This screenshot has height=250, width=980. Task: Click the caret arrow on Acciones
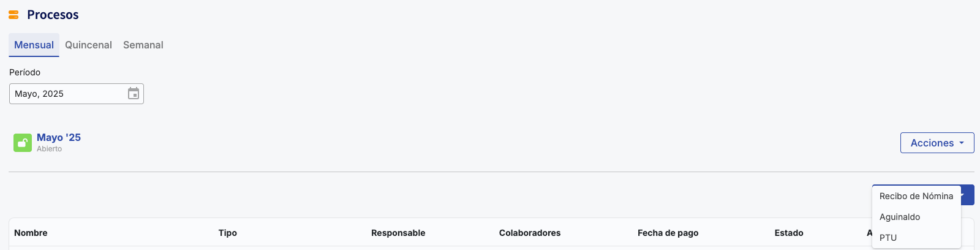tap(962, 143)
